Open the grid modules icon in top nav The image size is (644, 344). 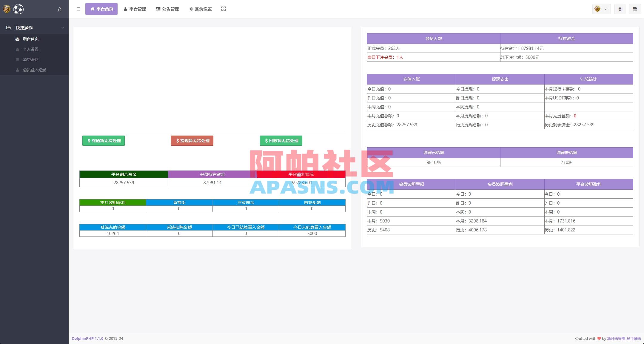pyautogui.click(x=224, y=9)
